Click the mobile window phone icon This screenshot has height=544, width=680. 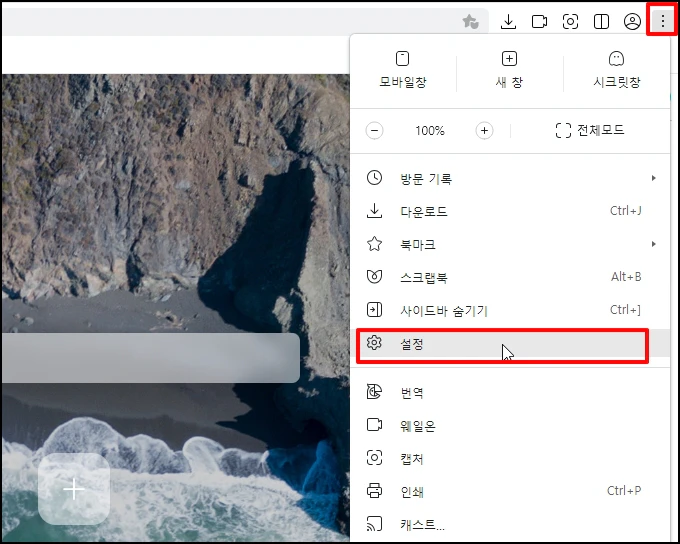coord(402,58)
